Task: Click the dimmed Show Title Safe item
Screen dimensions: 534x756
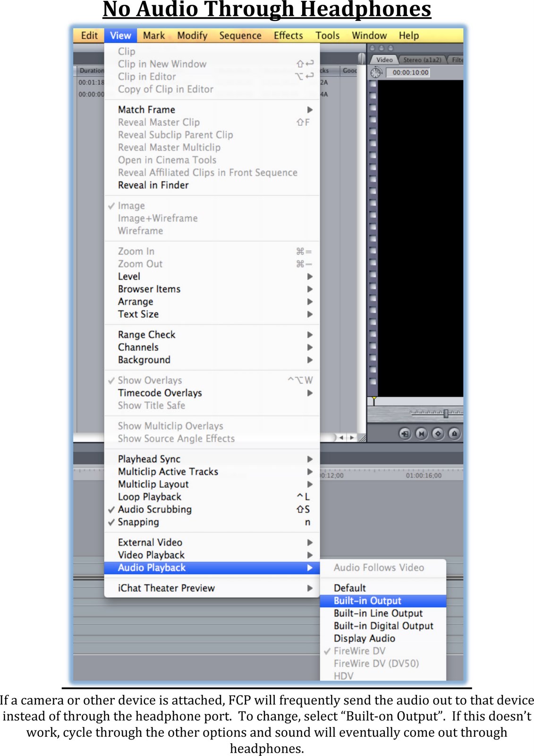Action: [212, 405]
